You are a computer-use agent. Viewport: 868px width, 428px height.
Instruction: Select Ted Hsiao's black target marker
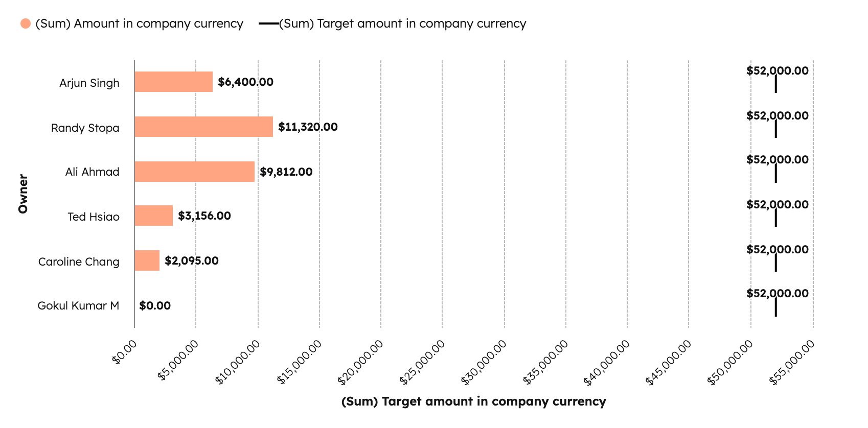click(775, 218)
